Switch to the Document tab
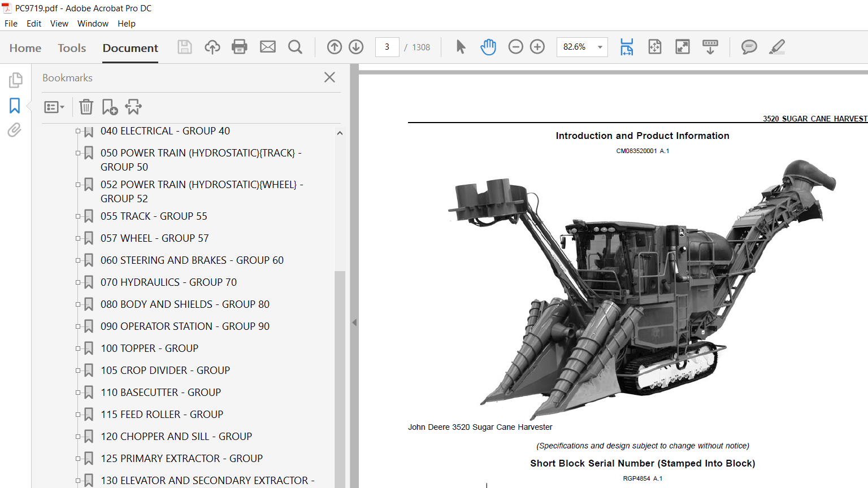 click(131, 48)
